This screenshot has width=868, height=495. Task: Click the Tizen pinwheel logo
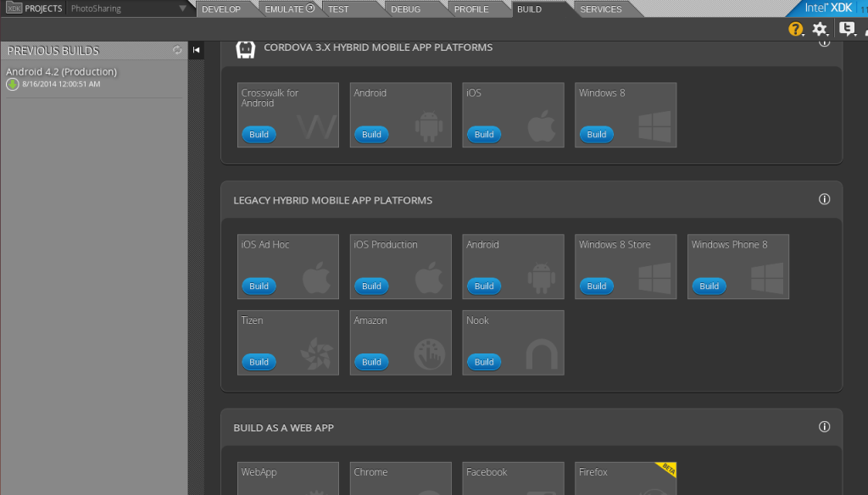[x=317, y=354]
